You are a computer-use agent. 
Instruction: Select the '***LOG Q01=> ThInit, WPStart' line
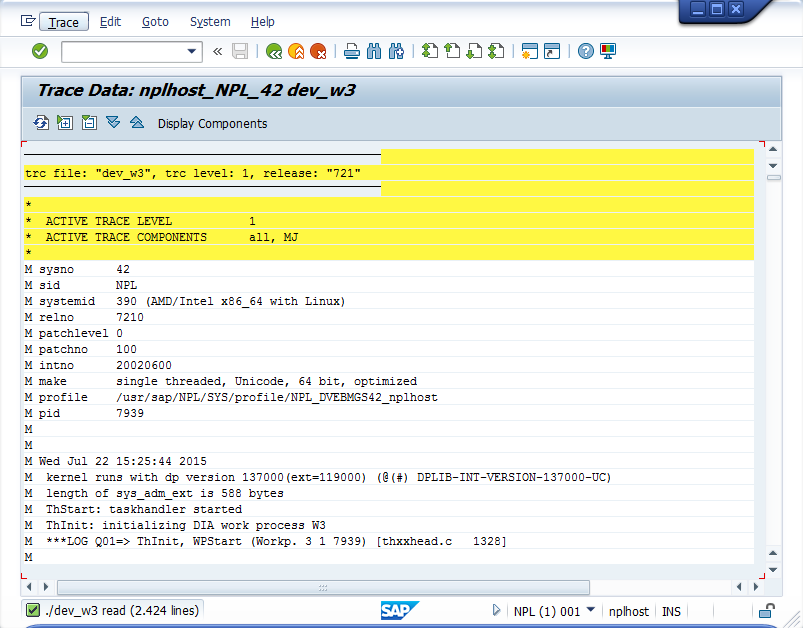(389, 541)
